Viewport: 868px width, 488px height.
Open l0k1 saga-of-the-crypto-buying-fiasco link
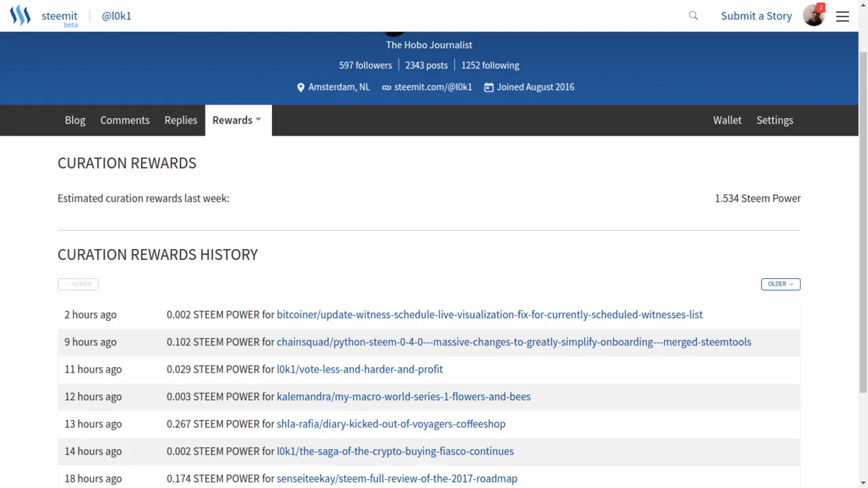click(x=395, y=451)
